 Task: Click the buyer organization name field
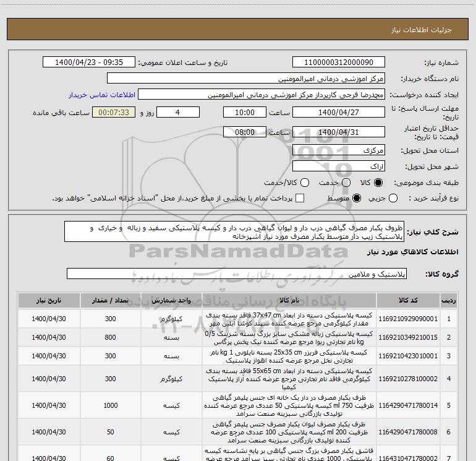tap(246, 79)
